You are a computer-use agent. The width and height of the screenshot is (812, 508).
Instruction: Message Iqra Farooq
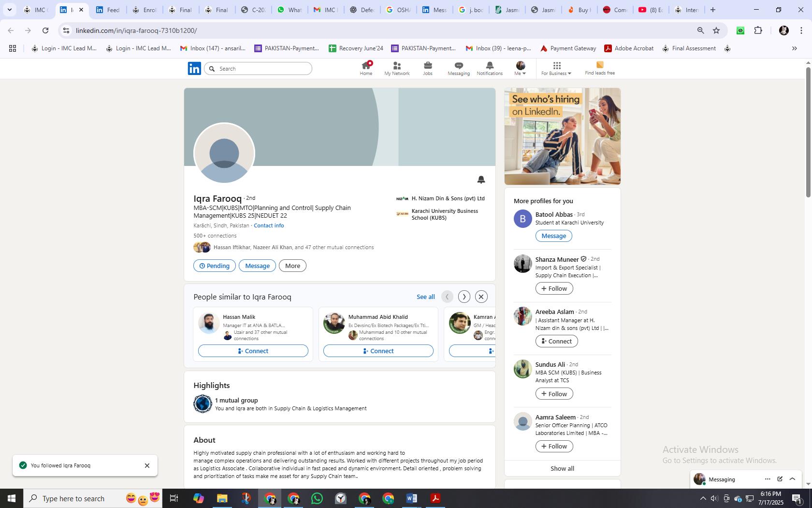[257, 266]
